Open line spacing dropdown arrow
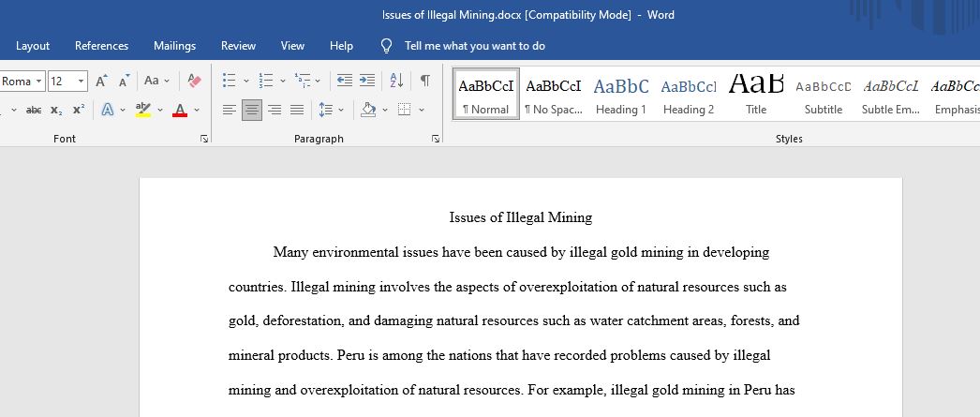Screen dimensions: 980x417 (x=341, y=110)
